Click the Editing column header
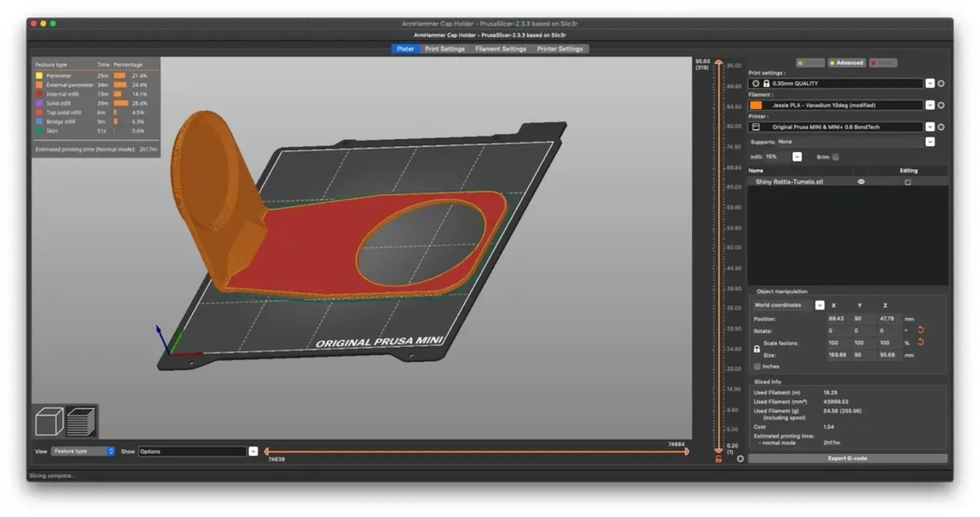The image size is (980, 517). click(x=909, y=171)
